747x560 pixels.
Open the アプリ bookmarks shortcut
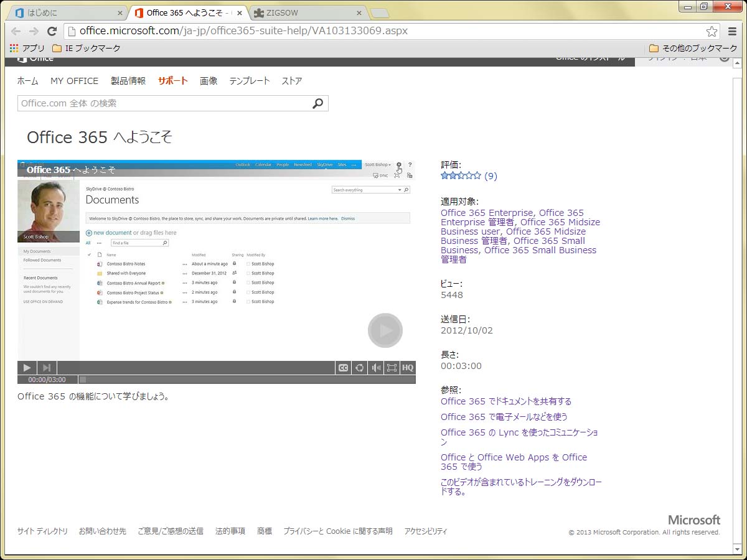click(x=27, y=48)
